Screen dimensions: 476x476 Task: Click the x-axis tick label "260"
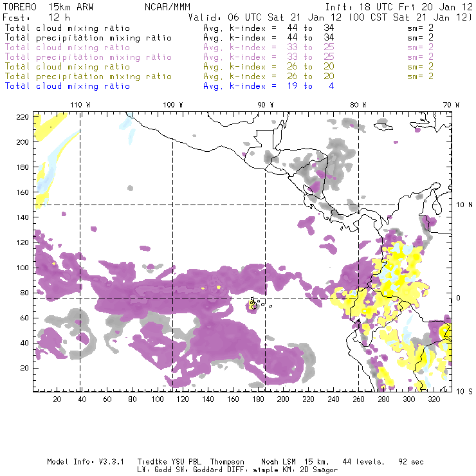coord(358,399)
